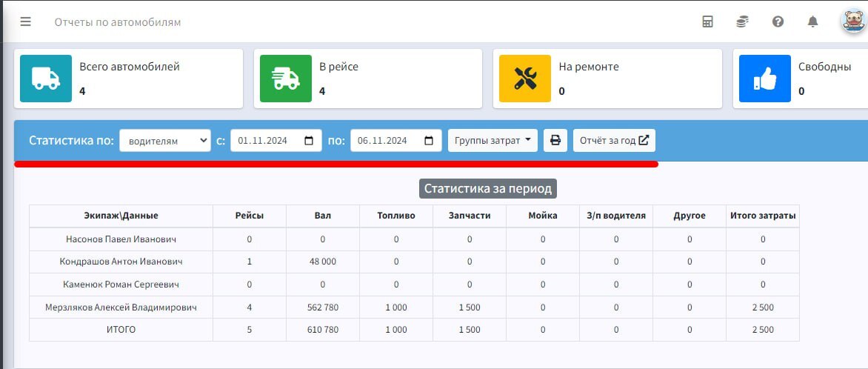868x369 pixels.
Task: Click the blue thumbs-up free icon
Action: (x=764, y=79)
